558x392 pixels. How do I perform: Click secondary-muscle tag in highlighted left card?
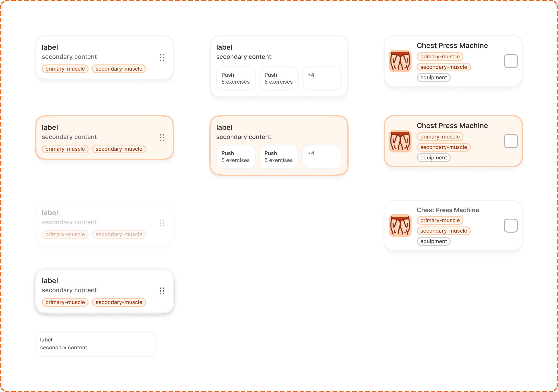coord(119,149)
